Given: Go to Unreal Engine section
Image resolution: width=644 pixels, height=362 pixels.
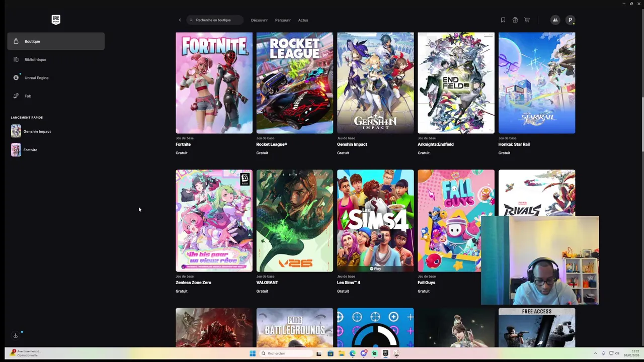Looking at the screenshot, I should (56, 77).
